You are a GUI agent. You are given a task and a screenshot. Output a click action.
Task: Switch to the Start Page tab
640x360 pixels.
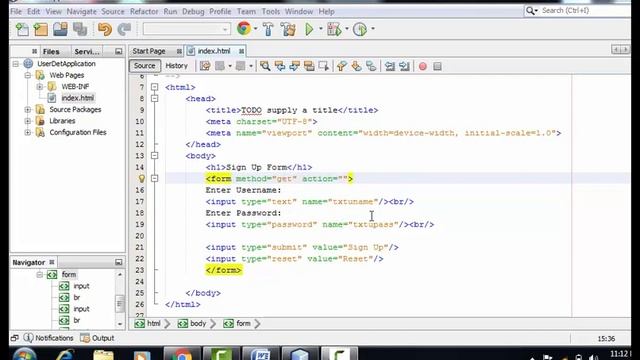pos(149,51)
